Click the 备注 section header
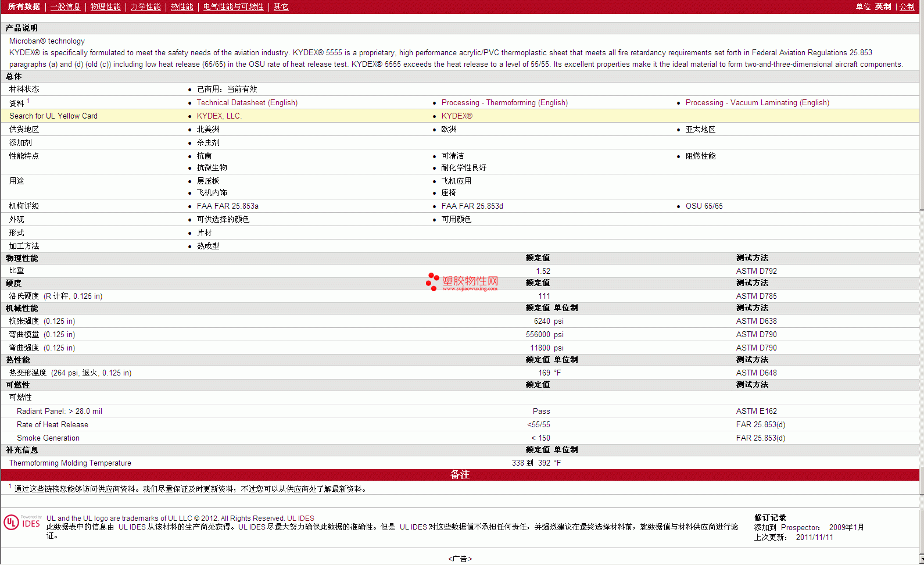The height and width of the screenshot is (565, 924). [460, 474]
